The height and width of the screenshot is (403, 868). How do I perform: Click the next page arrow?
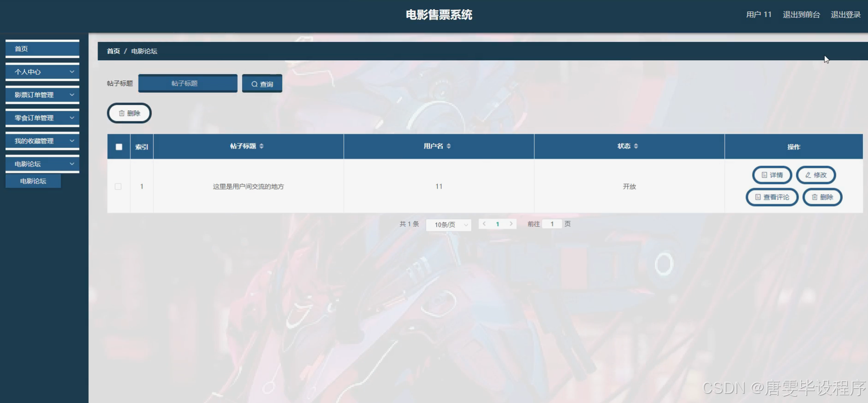(x=511, y=224)
